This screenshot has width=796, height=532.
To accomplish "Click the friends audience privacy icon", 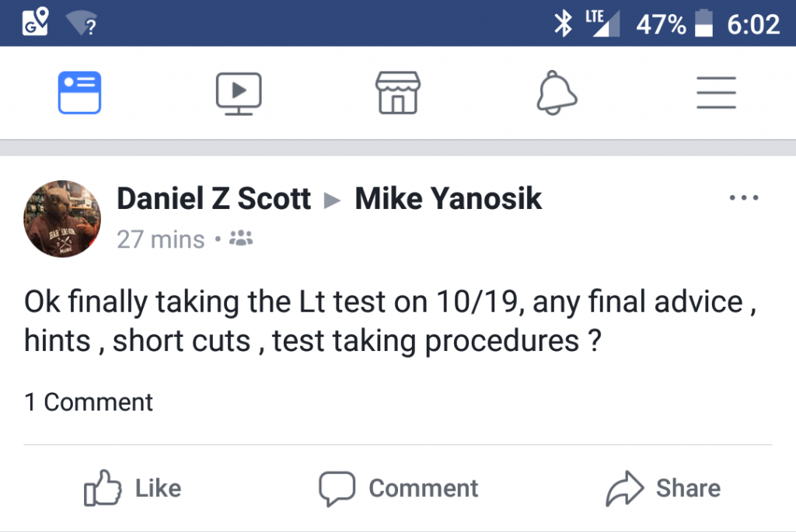I will [x=243, y=239].
